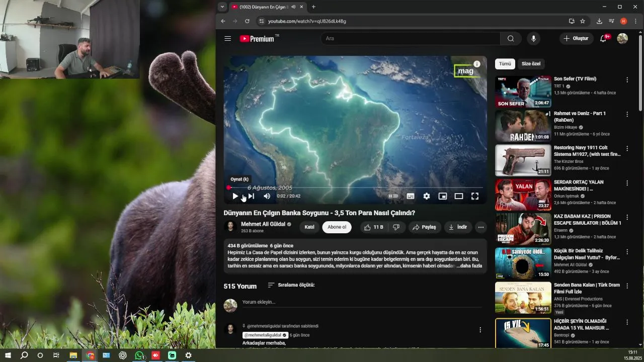
Task: Switch to miniplayer mode
Action: 443,196
